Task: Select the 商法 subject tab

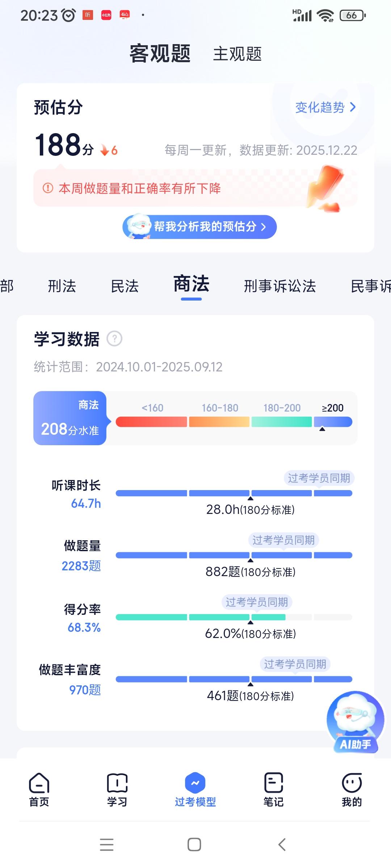Action: [x=192, y=284]
